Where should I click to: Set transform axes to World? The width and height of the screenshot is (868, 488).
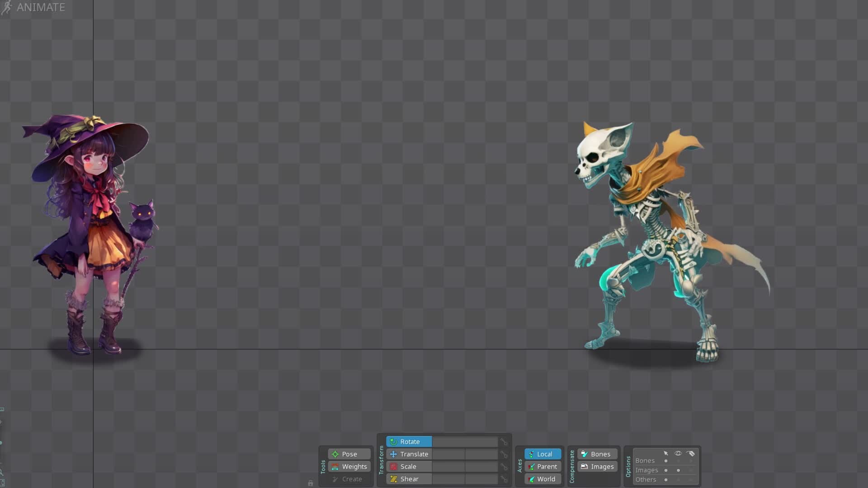pos(542,479)
